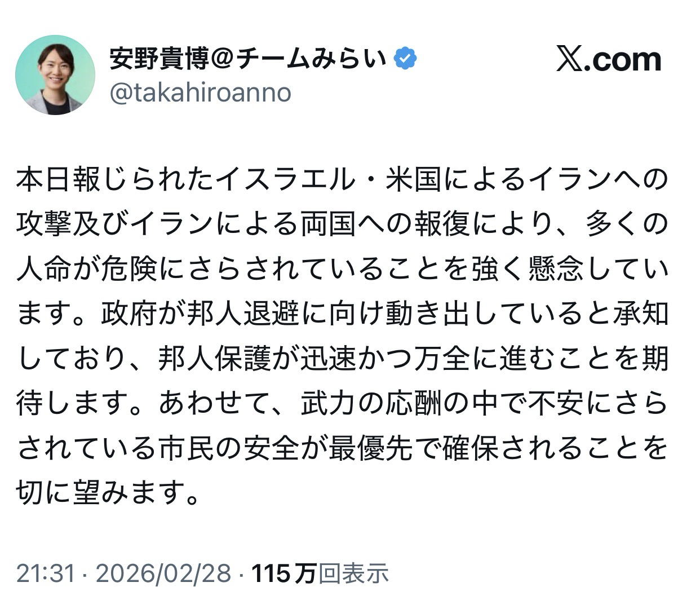Click the final line 切に望みます

tap(108, 493)
